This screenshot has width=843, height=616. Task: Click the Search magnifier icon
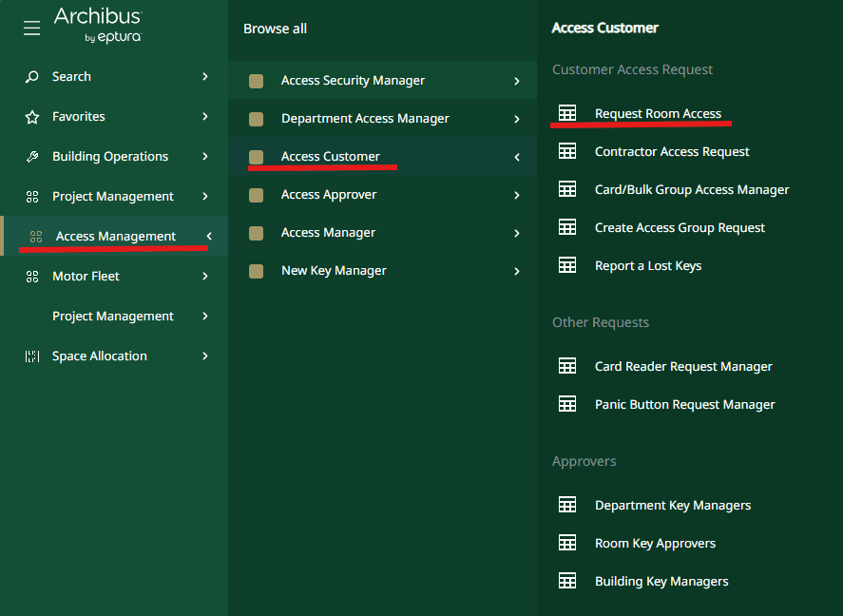[x=32, y=77]
